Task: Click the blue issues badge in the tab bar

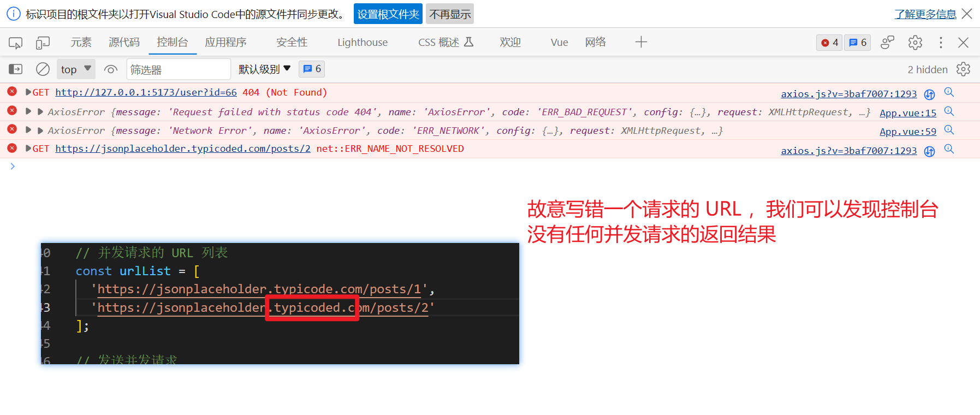Action: coord(858,43)
